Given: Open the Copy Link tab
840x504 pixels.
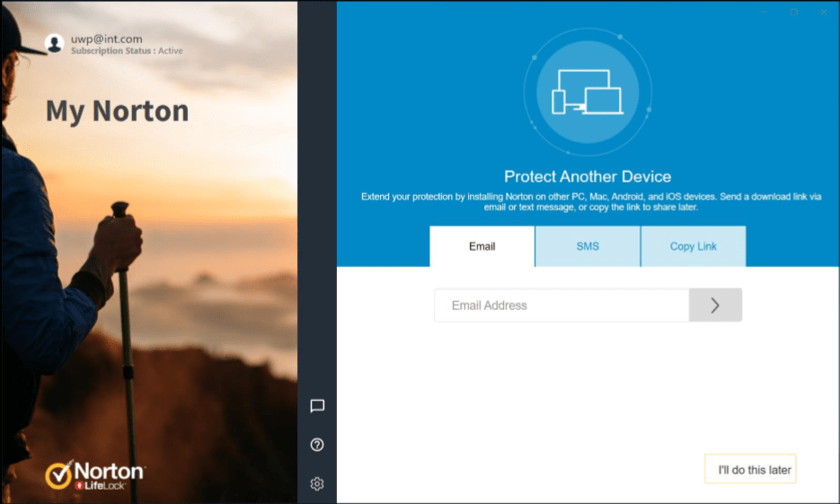Looking at the screenshot, I should pyautogui.click(x=693, y=246).
